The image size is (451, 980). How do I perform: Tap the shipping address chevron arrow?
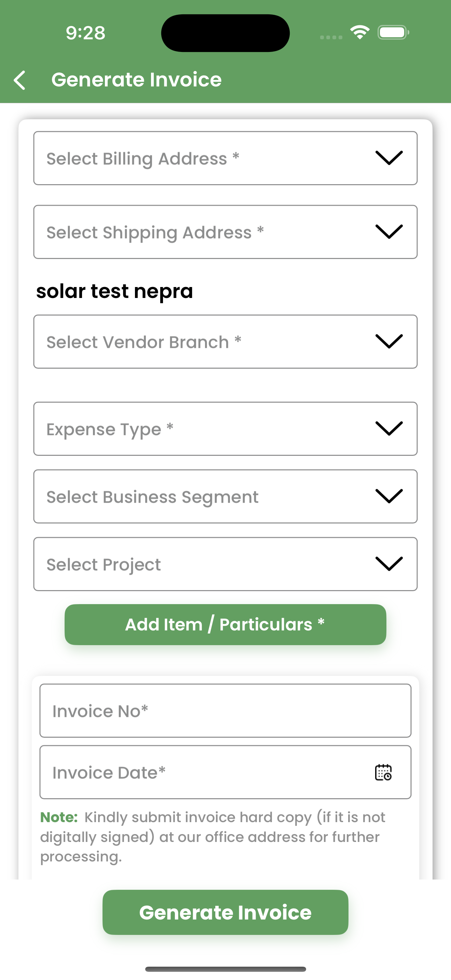pos(388,232)
